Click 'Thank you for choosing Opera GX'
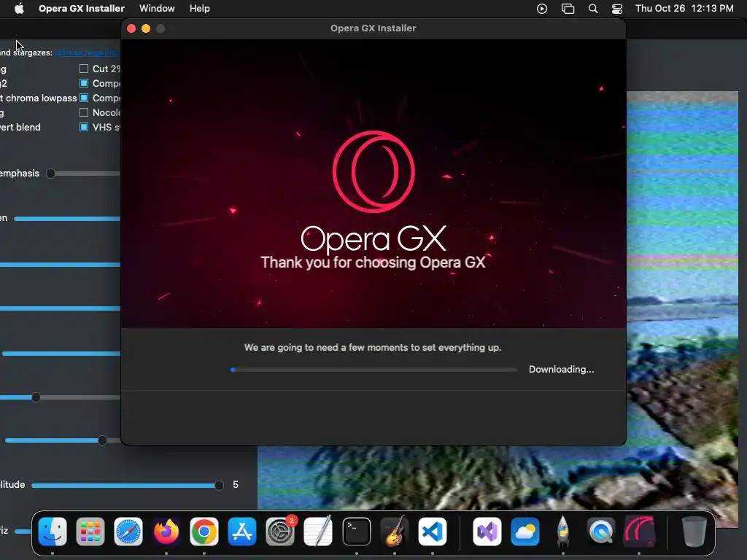747x560 pixels. (373, 262)
